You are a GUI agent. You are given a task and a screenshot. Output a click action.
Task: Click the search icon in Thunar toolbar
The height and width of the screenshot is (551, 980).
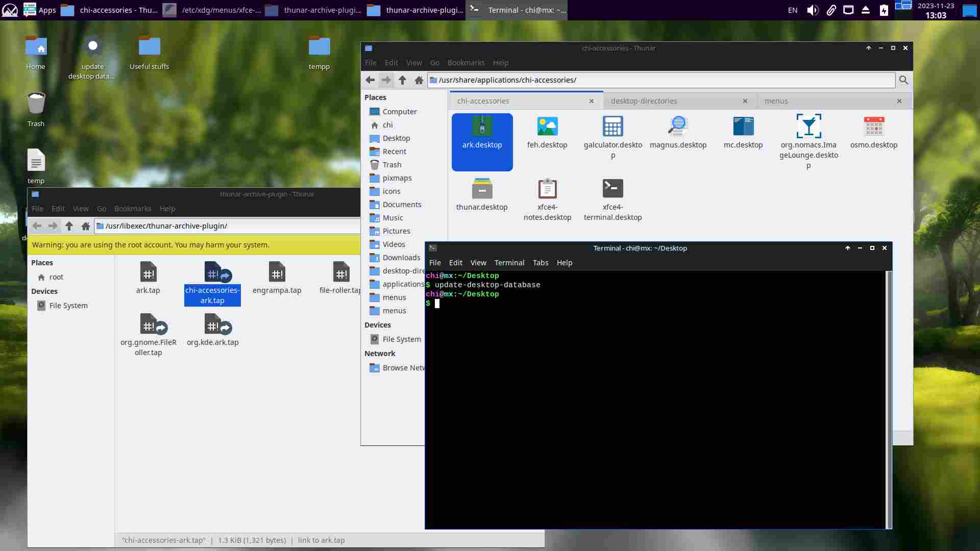pos(903,80)
